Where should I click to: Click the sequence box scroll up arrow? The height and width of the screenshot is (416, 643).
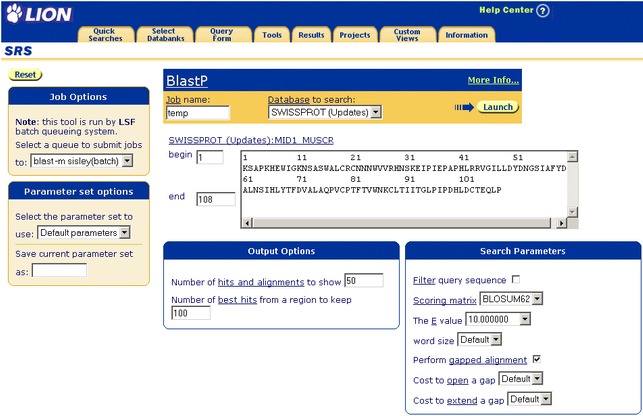coord(572,156)
